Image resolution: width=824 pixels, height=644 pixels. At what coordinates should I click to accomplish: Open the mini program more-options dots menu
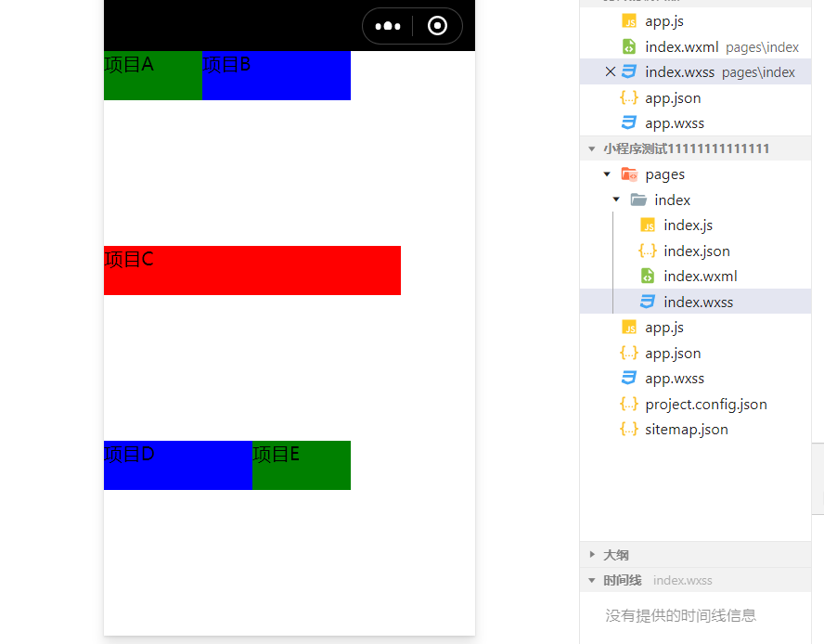click(x=388, y=26)
